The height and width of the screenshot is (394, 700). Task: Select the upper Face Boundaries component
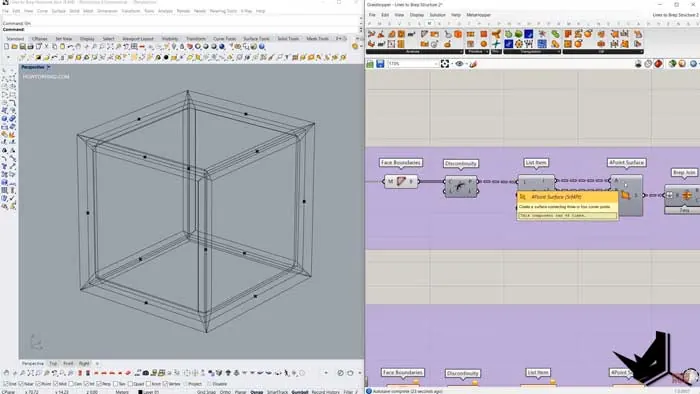click(401, 181)
